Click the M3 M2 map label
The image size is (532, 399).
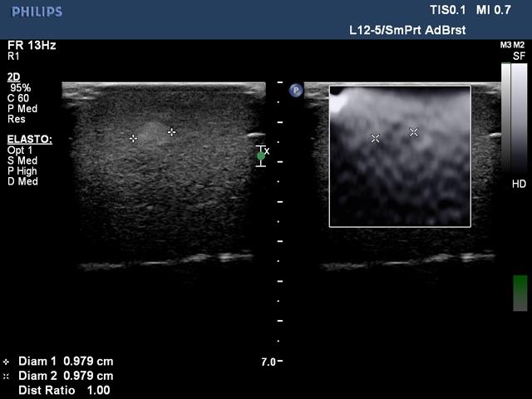[512, 45]
